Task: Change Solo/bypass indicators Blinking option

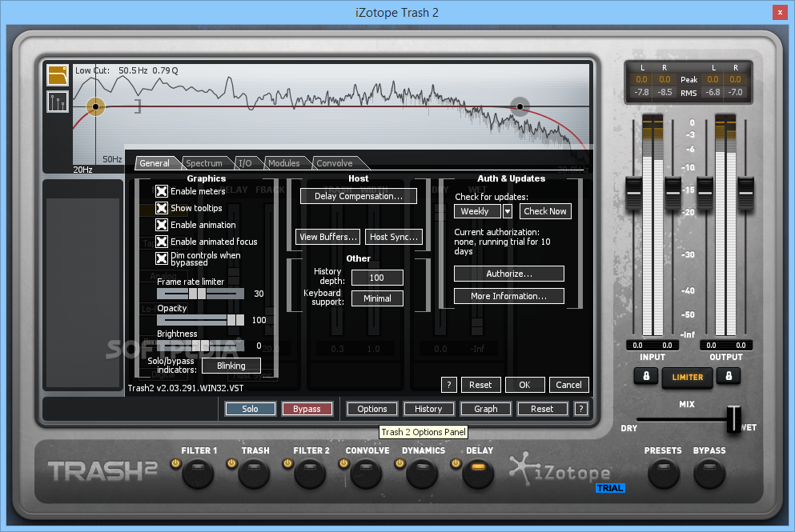Action: pos(231,366)
